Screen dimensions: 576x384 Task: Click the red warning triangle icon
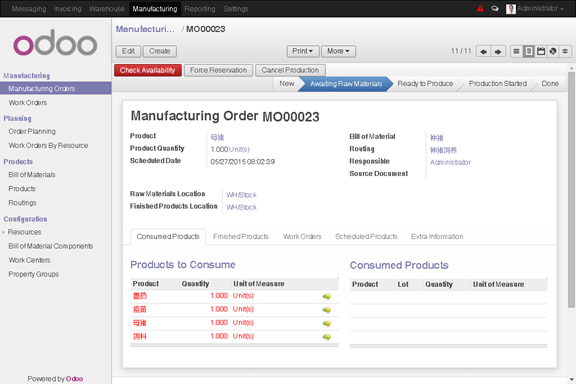point(480,8)
